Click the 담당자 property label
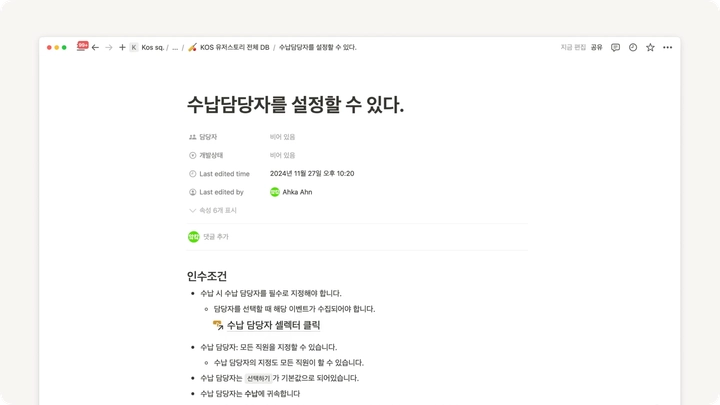Screen dimensions: 720x405 (x=208, y=137)
